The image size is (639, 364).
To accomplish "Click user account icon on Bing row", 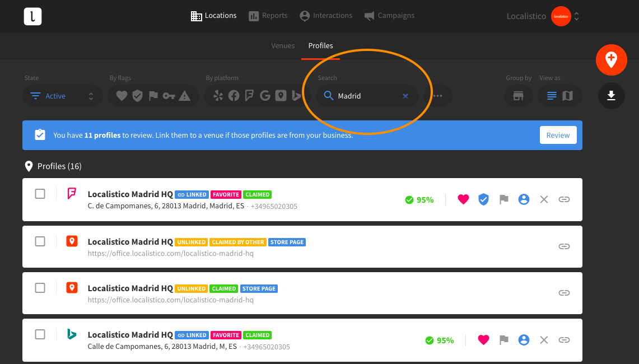I will 524,340.
